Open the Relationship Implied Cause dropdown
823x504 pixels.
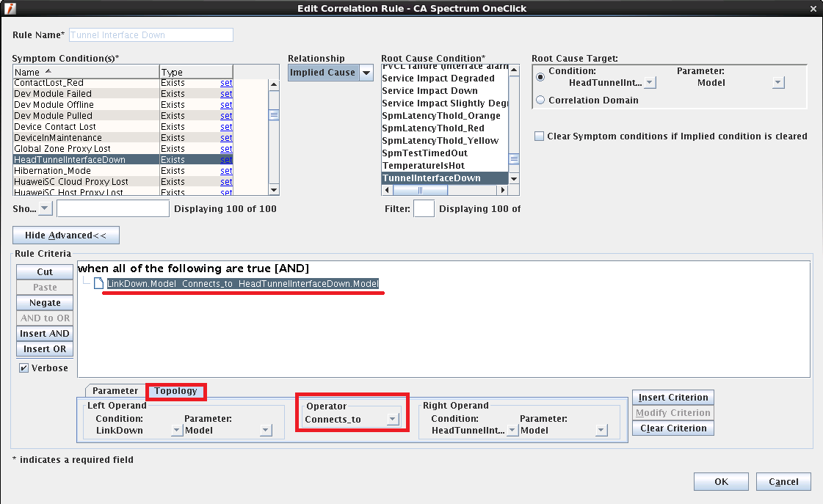coord(366,73)
